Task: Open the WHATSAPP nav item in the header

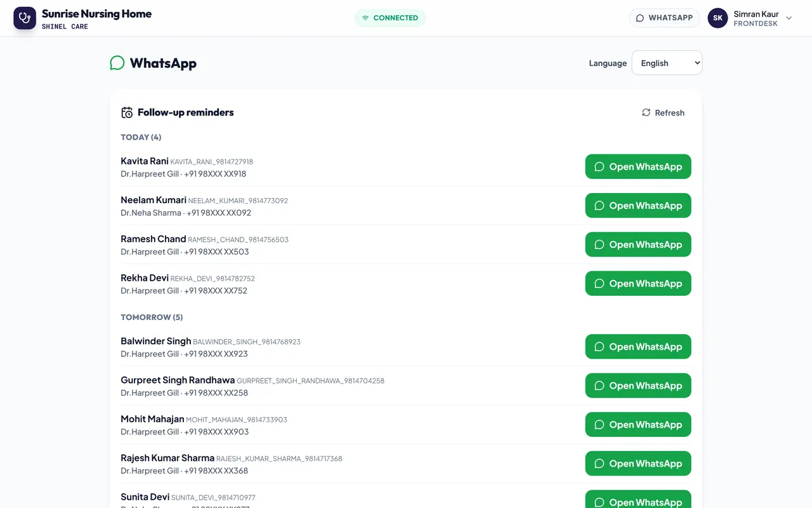Action: click(x=664, y=18)
